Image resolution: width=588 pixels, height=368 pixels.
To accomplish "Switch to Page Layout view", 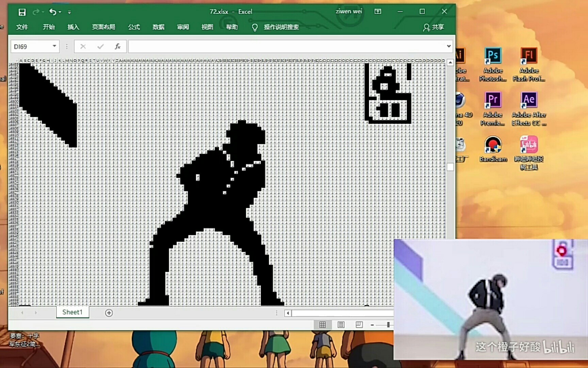I will (341, 325).
